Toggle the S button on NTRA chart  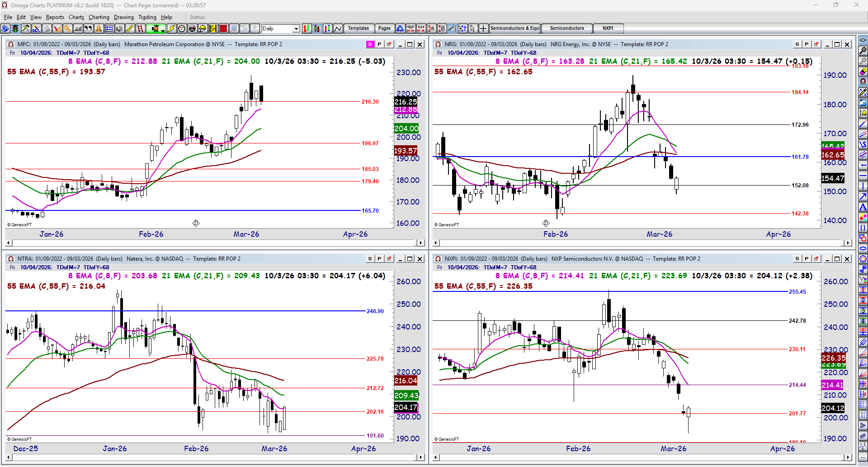click(370, 259)
